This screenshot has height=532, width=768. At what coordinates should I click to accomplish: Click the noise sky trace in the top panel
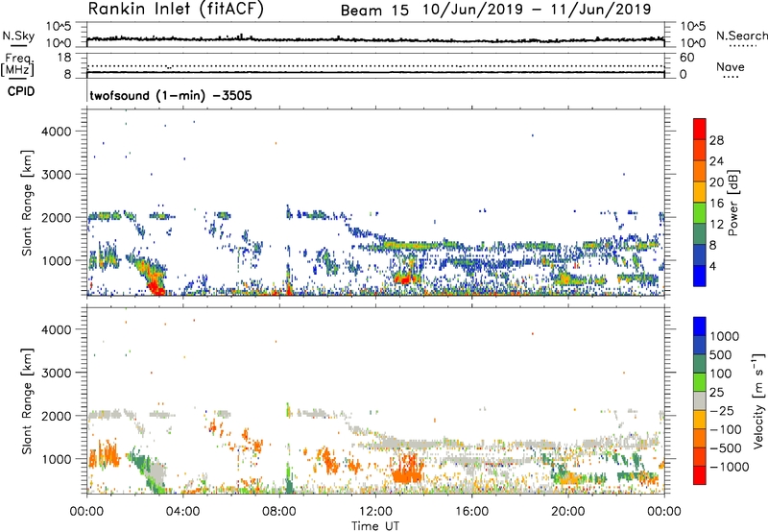coord(375,39)
